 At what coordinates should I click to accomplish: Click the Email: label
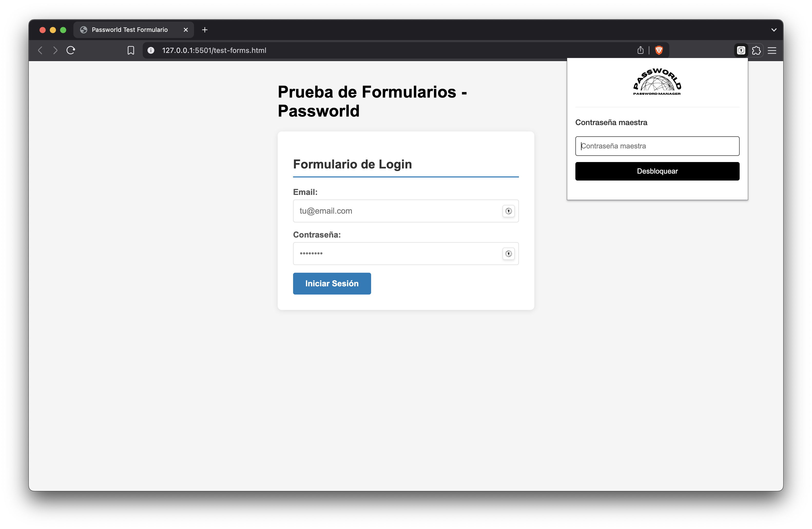tap(305, 192)
